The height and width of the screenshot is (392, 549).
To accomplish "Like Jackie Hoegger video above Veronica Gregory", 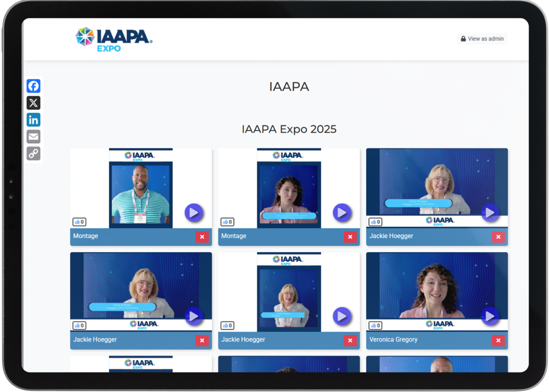I will pyautogui.click(x=376, y=222).
